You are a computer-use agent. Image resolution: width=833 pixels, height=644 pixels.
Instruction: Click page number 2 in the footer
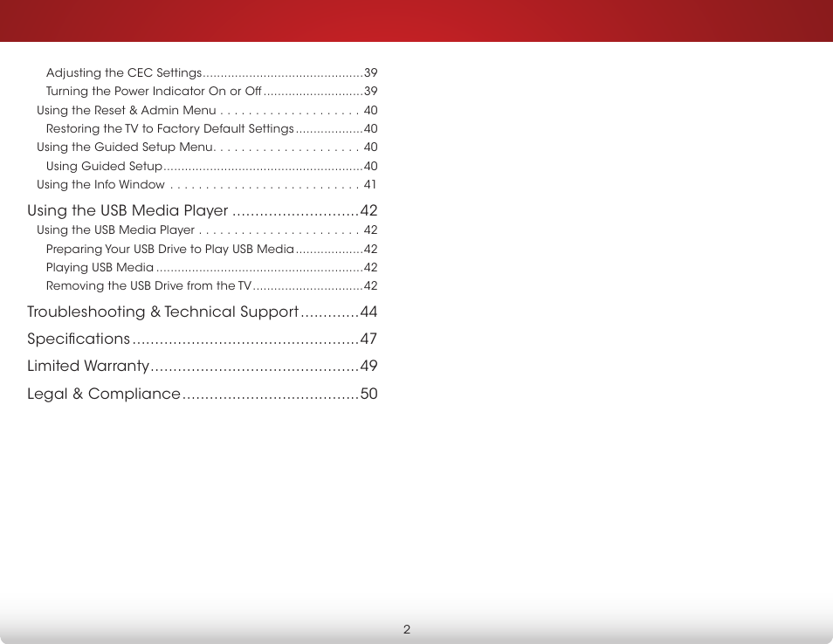pyautogui.click(x=407, y=630)
